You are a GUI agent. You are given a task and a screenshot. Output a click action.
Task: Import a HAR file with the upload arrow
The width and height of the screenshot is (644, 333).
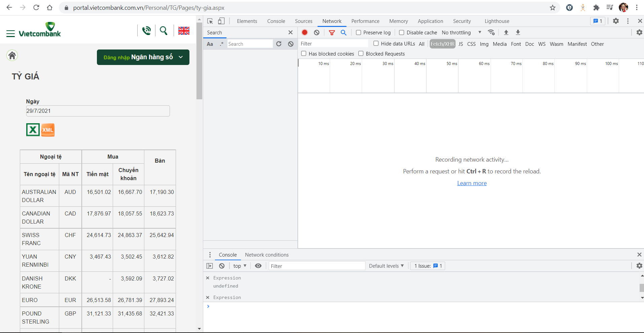(x=506, y=32)
